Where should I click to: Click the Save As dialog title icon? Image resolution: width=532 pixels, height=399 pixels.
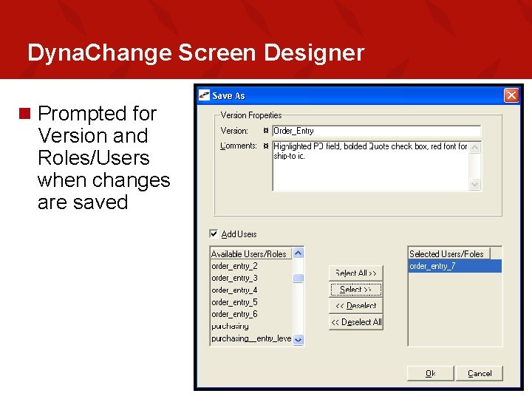204,95
